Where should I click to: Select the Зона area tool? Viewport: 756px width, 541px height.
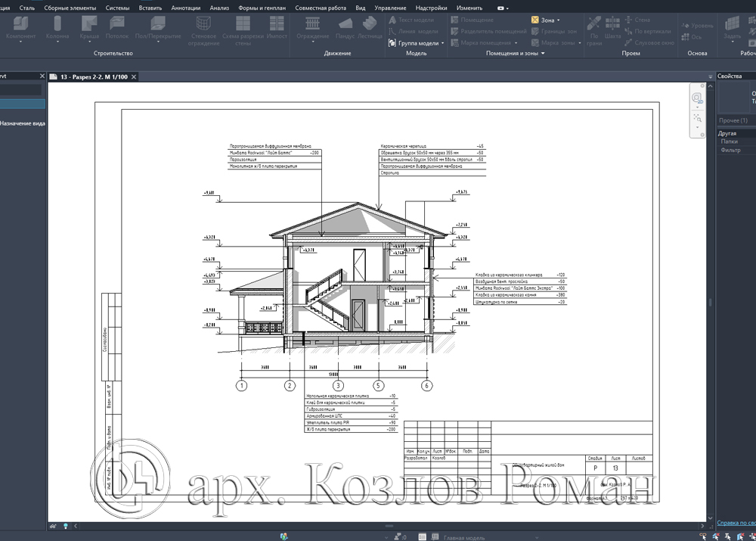[x=542, y=20]
